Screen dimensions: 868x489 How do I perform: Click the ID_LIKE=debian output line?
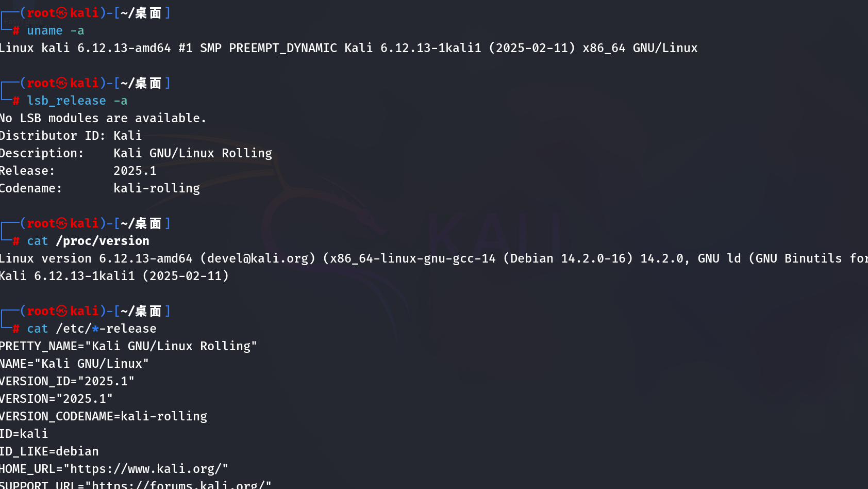[x=49, y=451]
